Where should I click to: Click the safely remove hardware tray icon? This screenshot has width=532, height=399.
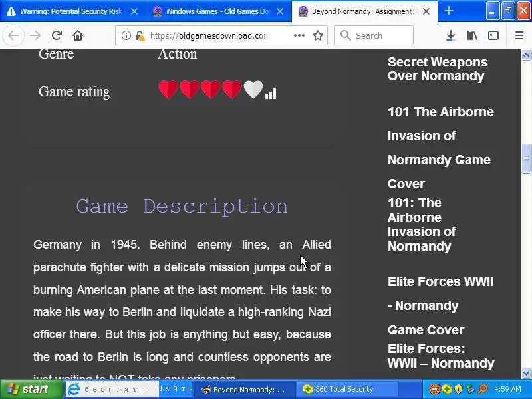[x=470, y=389]
